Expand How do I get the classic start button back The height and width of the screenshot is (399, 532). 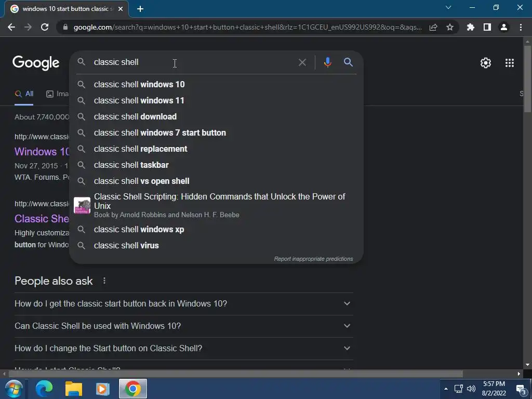183,303
